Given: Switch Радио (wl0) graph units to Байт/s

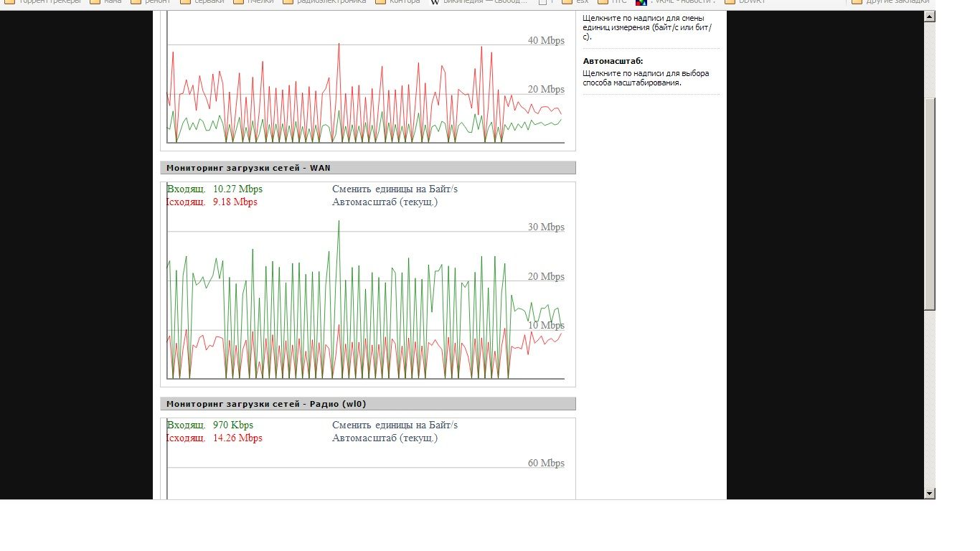Looking at the screenshot, I should pos(395,425).
